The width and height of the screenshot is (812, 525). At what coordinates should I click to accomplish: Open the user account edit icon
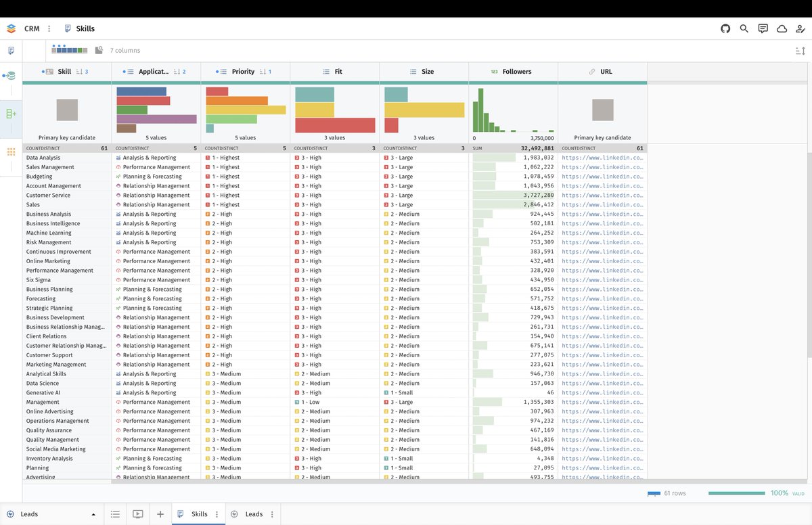tap(800, 28)
